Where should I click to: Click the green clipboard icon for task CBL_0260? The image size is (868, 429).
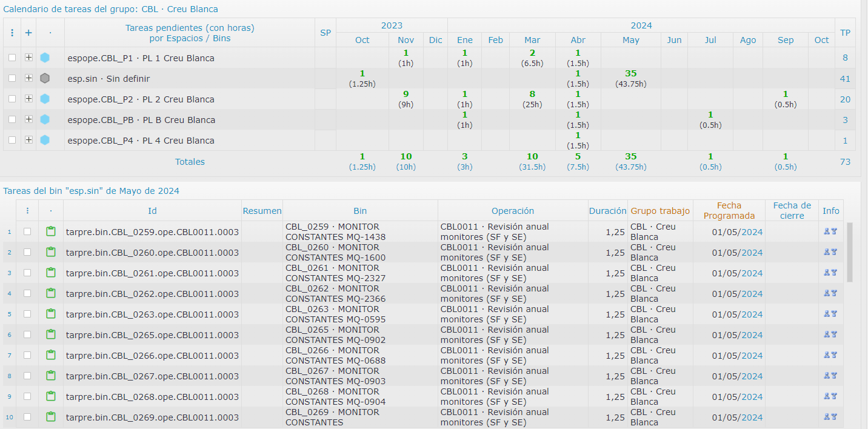51,252
